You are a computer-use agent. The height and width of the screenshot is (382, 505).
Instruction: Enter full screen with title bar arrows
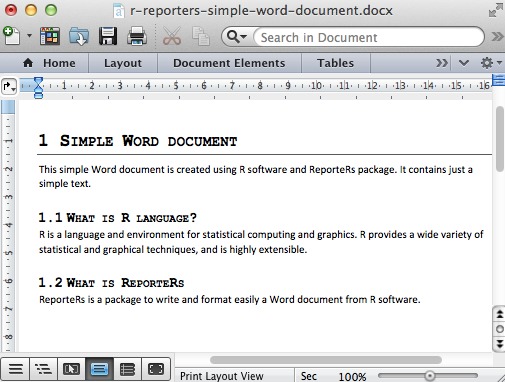pos(496,10)
